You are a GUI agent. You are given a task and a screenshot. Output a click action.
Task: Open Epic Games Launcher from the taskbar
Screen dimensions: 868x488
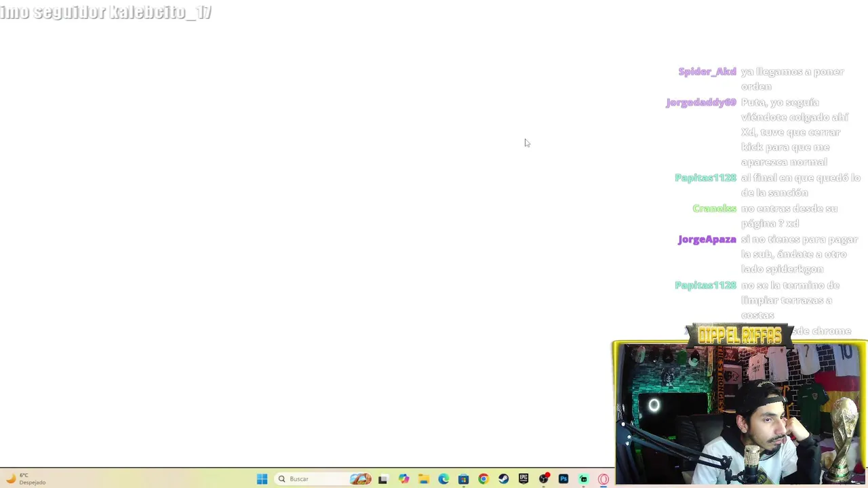pyautogui.click(x=523, y=479)
